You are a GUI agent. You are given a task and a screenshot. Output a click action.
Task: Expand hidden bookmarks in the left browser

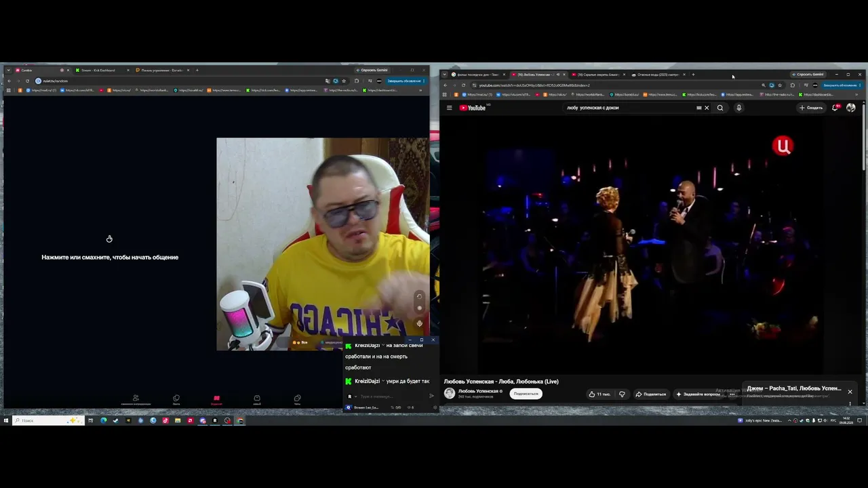(420, 90)
